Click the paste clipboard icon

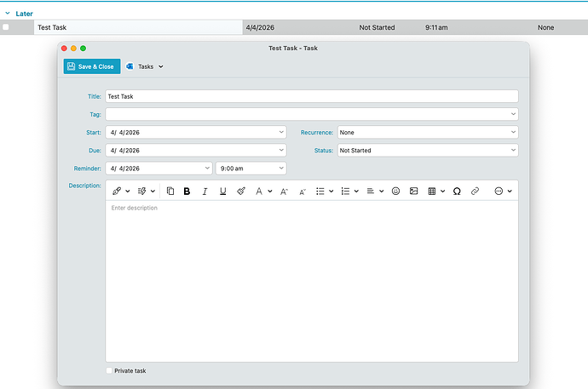(x=170, y=192)
